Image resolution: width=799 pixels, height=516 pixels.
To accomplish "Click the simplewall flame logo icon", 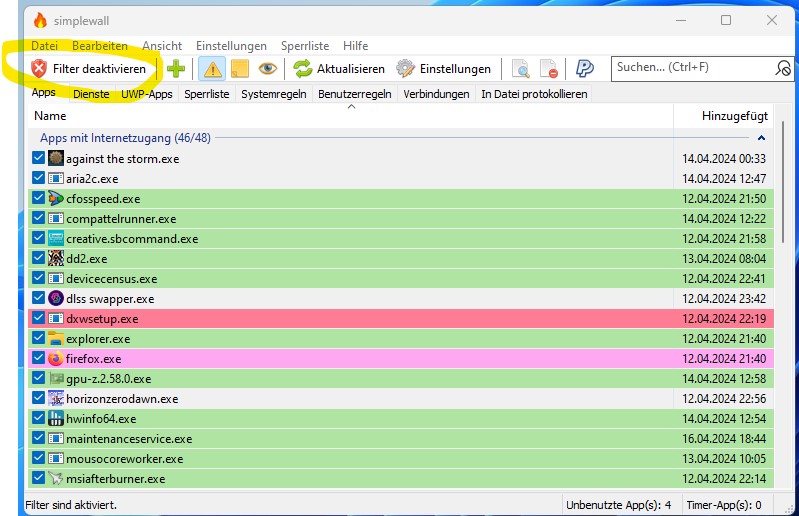I will pyautogui.click(x=40, y=20).
